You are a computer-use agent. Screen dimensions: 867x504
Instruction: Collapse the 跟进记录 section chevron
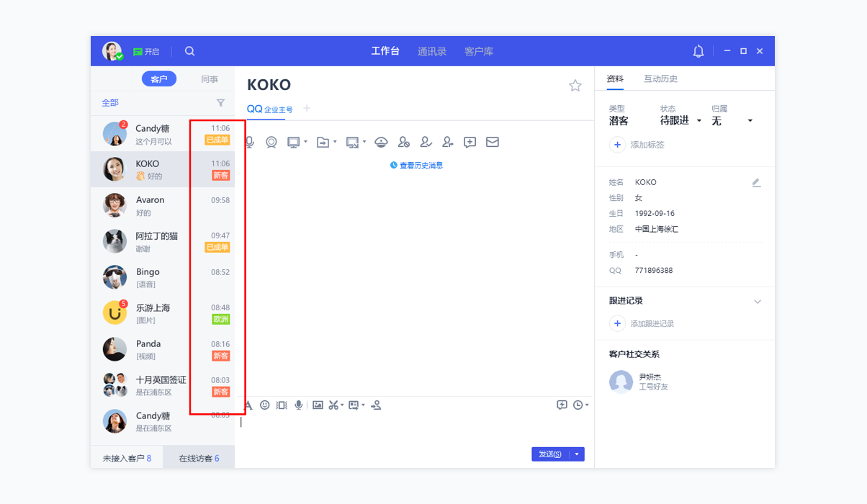[758, 302]
